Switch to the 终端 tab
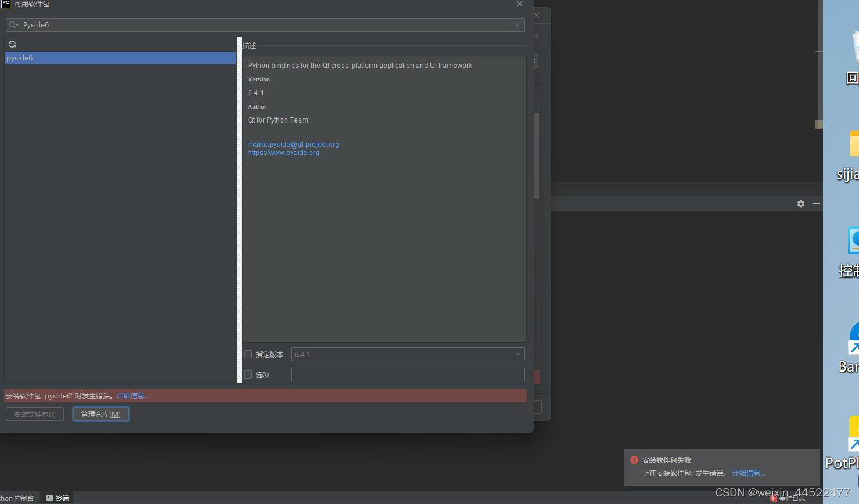Viewport: 859px width, 504px height. (57, 498)
